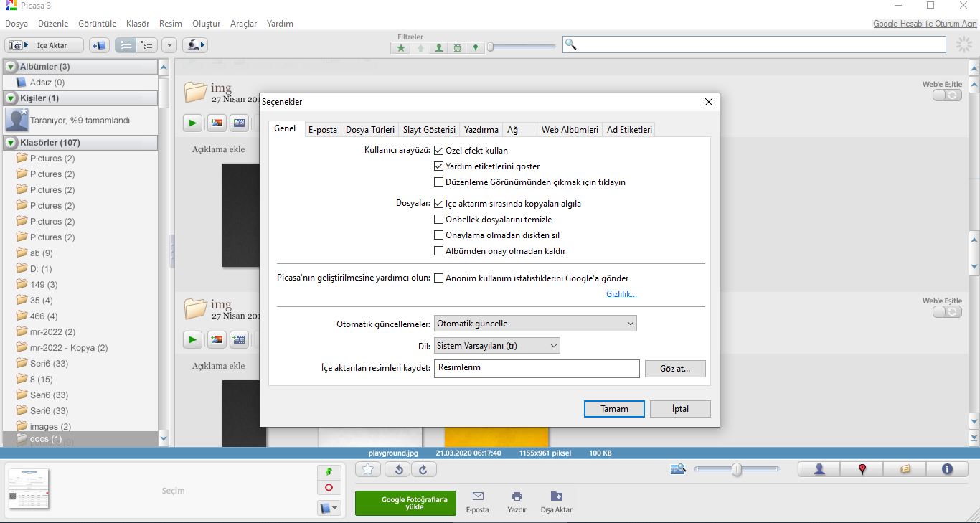Uncheck İçe aktarım sırasında kopyaları algıla
Viewport: 980px width, 523px height.
coord(439,204)
